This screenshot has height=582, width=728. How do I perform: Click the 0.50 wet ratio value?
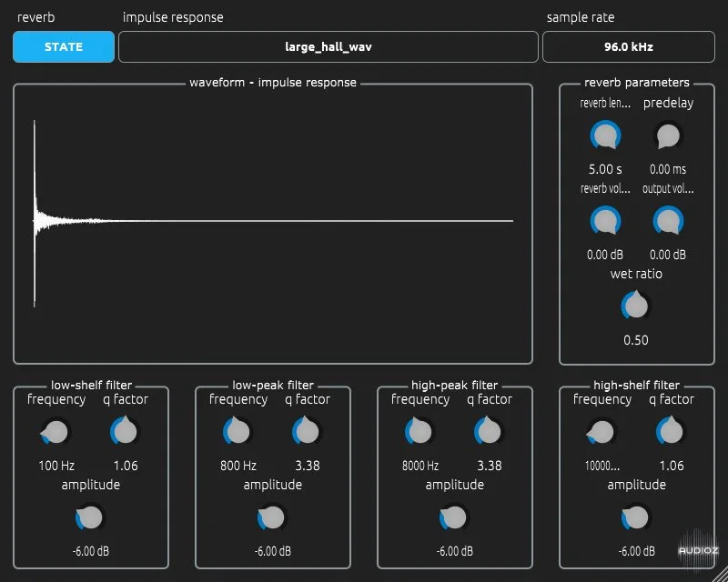(636, 340)
